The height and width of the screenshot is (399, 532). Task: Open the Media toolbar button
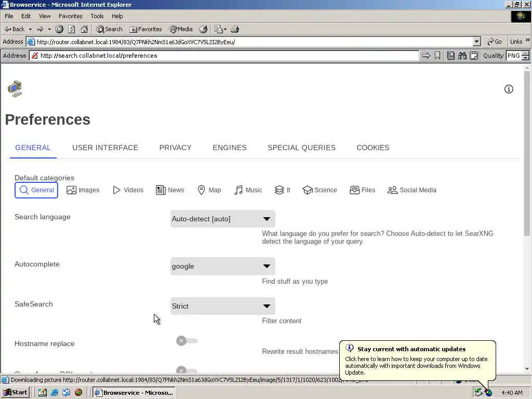click(x=181, y=29)
